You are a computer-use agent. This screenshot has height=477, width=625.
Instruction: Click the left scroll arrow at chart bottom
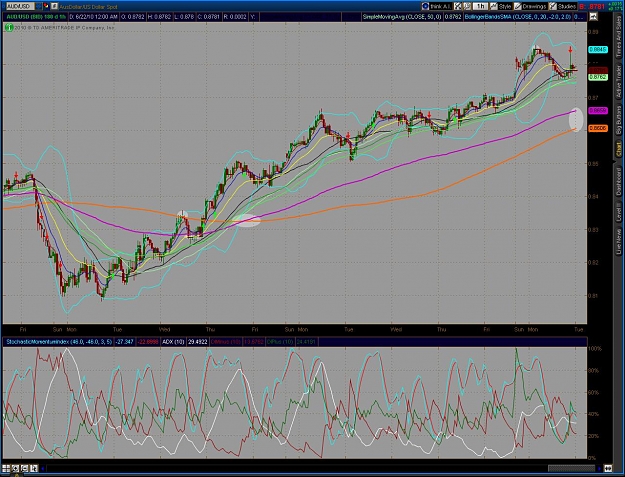click(x=43, y=468)
